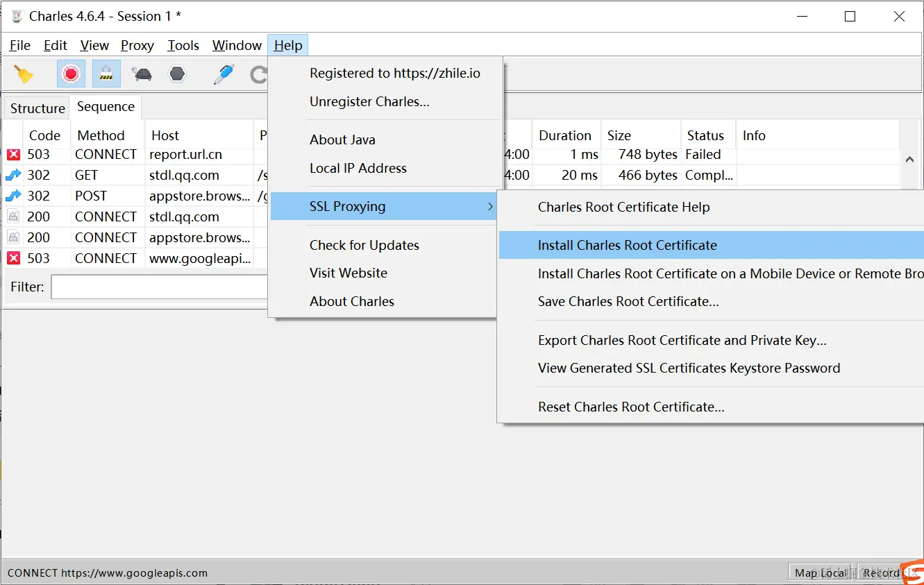Screen dimensions: 924x585
Task: Open the View menu
Action: tap(94, 46)
